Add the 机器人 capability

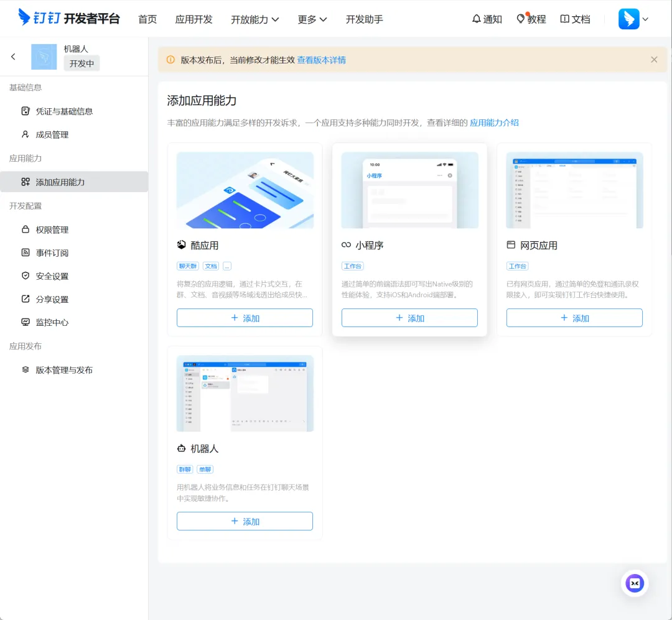[x=245, y=521]
